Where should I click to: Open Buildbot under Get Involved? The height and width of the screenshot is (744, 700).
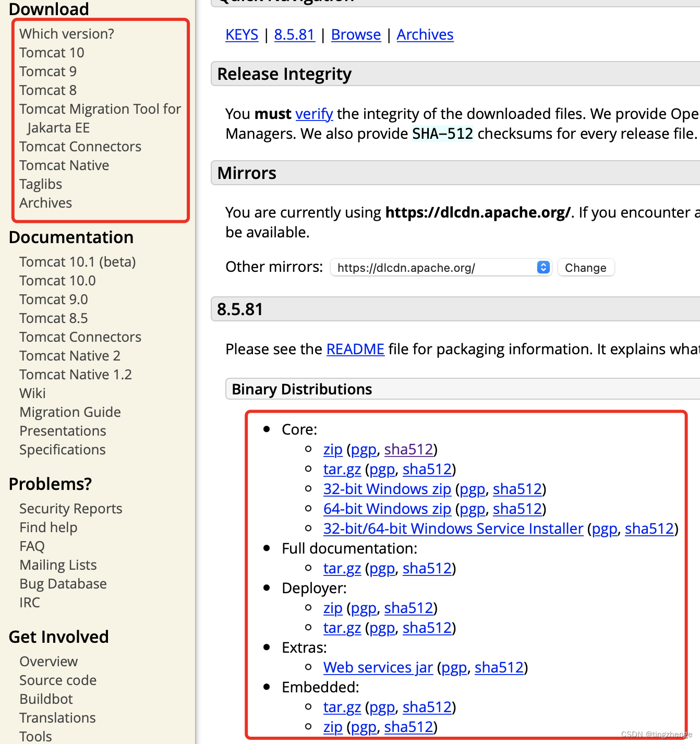(46, 699)
